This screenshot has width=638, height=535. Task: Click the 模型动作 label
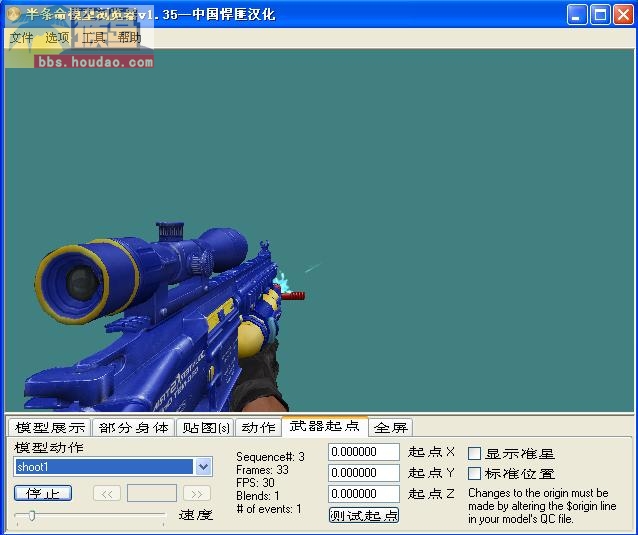[49, 448]
